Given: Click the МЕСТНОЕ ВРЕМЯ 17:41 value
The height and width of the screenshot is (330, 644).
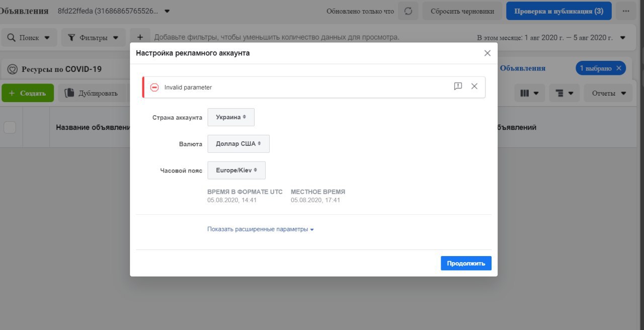Looking at the screenshot, I should click(x=315, y=200).
